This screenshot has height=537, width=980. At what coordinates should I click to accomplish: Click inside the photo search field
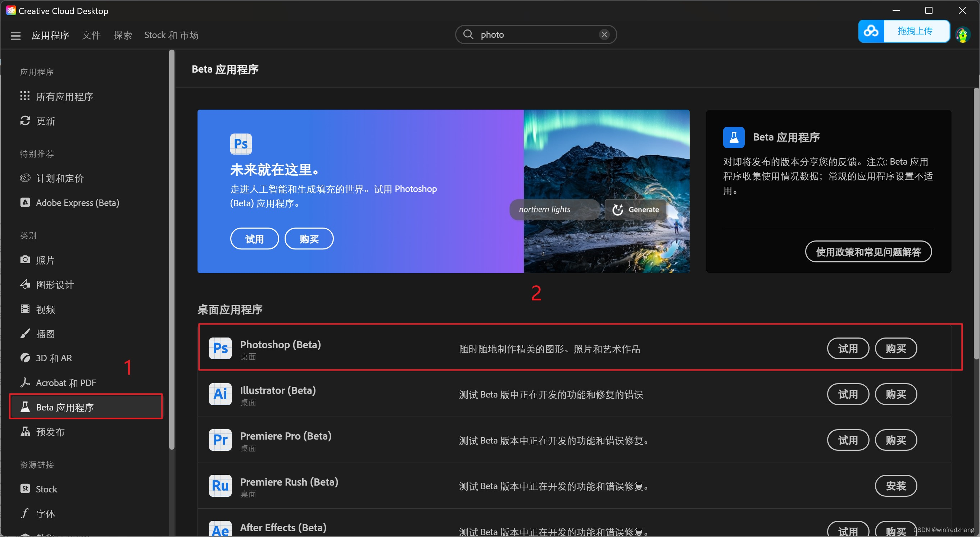click(536, 35)
